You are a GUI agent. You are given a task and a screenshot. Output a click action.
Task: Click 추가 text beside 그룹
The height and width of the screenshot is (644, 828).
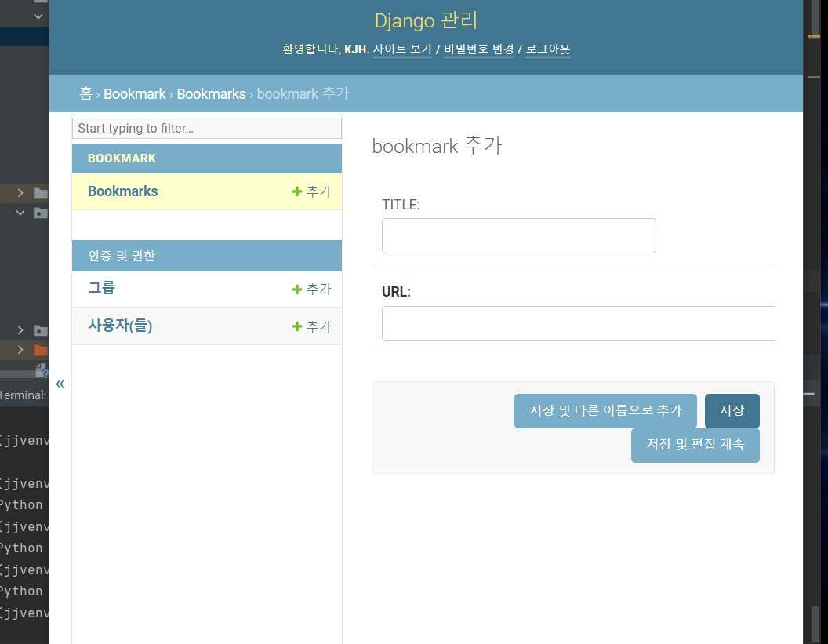[319, 289]
